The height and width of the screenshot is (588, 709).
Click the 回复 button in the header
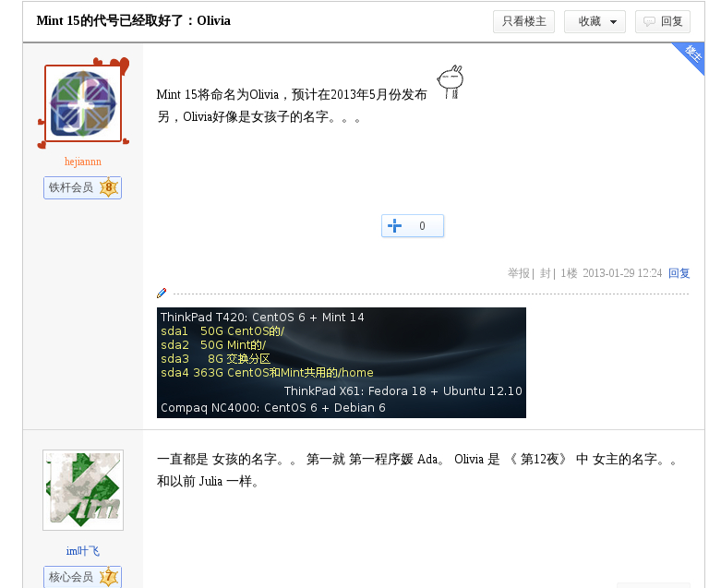point(663,22)
